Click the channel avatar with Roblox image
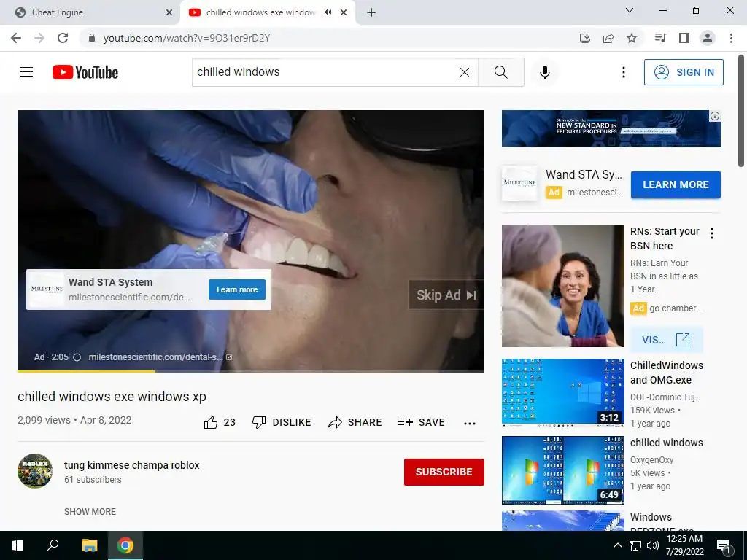Viewport: 747px width, 560px height. [x=35, y=471]
